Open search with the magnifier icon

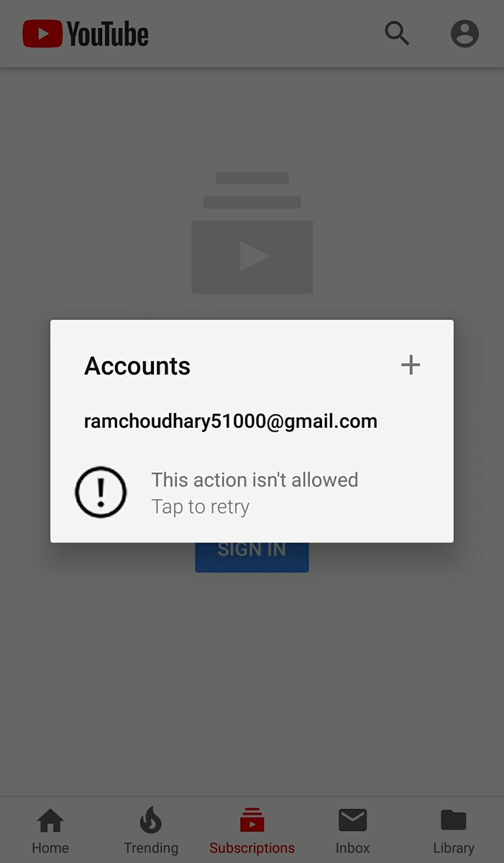[x=397, y=33]
